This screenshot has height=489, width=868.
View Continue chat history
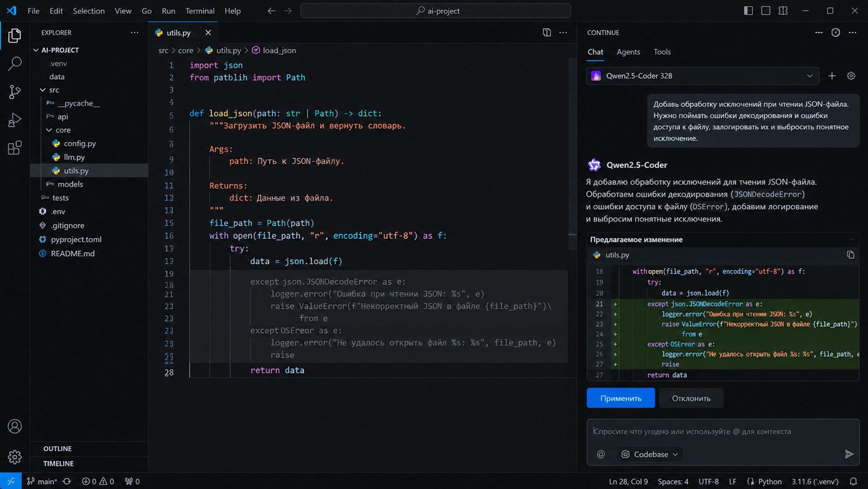pyautogui.click(x=835, y=33)
